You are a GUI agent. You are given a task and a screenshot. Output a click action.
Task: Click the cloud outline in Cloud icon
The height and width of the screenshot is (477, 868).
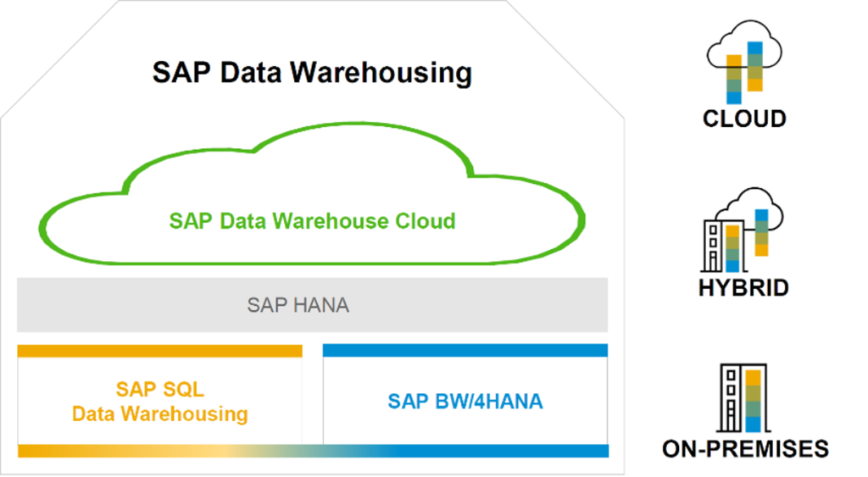(744, 46)
